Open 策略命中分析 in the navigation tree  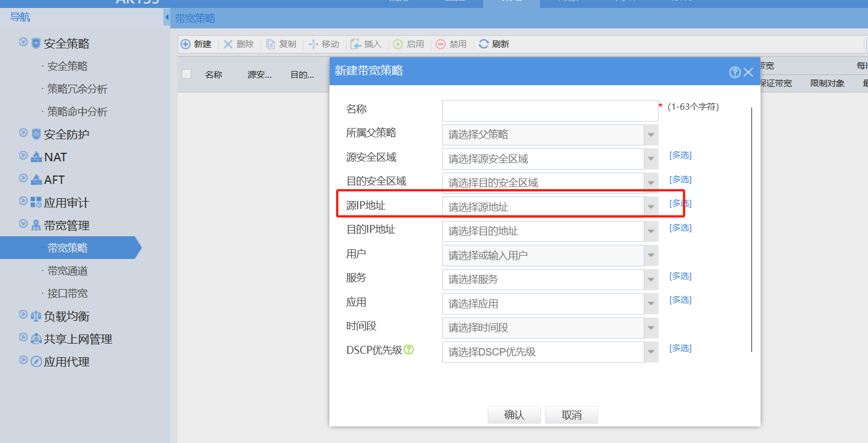pyautogui.click(x=77, y=112)
